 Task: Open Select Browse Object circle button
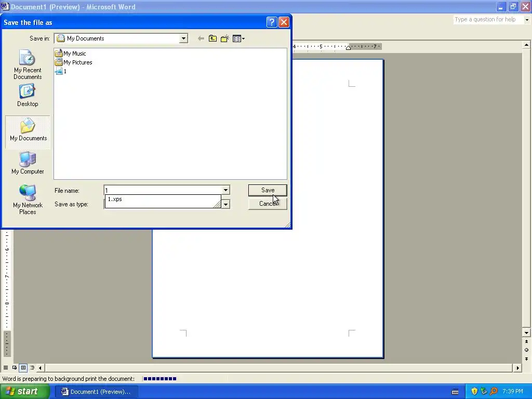(526, 350)
